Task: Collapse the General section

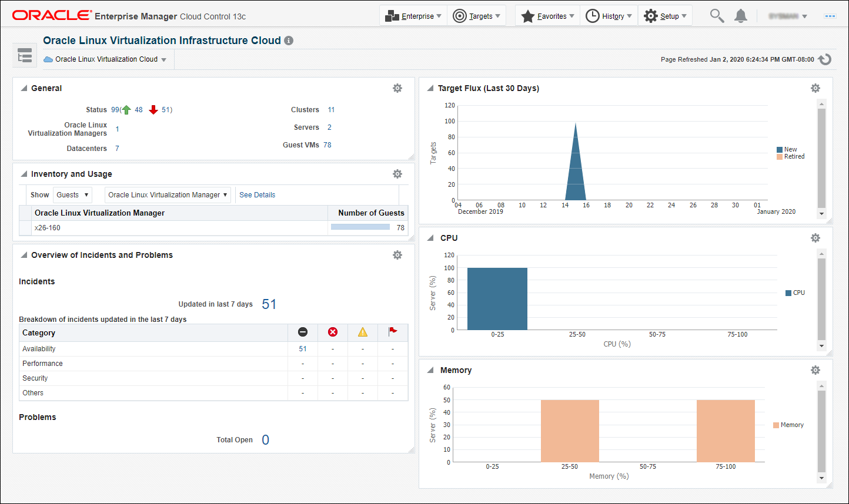Action: click(x=24, y=88)
